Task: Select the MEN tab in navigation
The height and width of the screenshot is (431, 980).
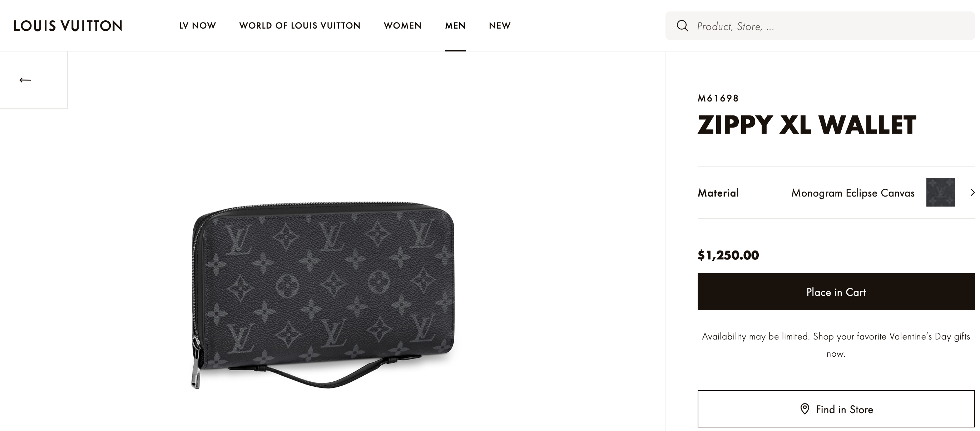Action: [455, 25]
